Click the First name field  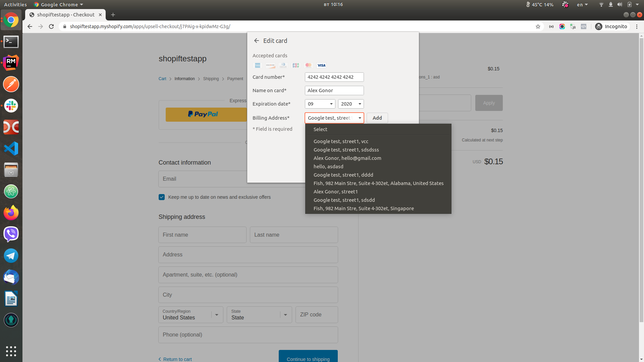click(202, 235)
